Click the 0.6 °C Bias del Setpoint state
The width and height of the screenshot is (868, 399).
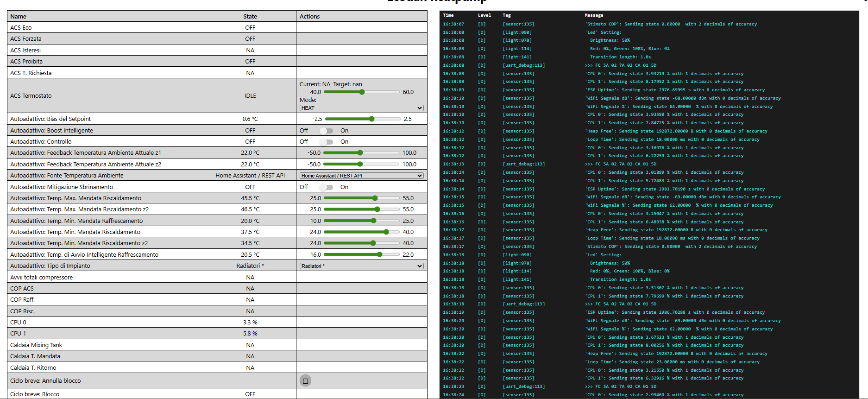point(250,119)
